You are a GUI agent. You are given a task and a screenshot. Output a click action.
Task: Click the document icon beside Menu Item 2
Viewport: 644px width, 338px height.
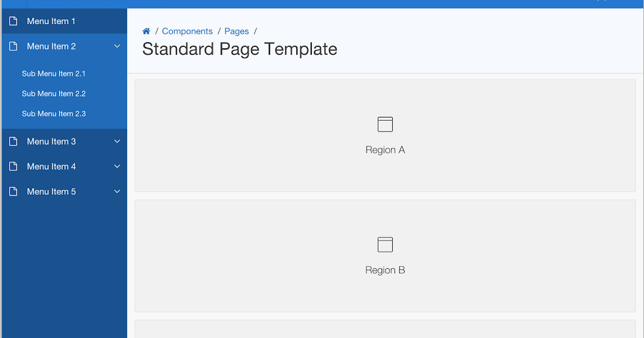click(12, 46)
